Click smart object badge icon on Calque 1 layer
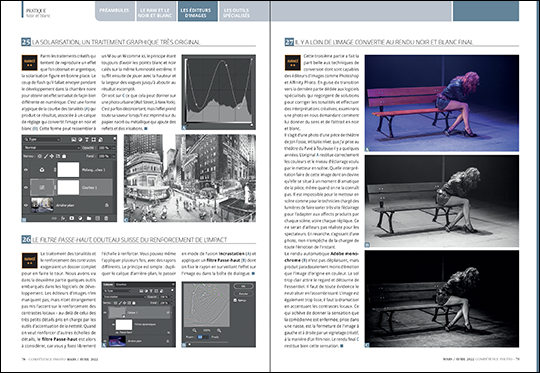The width and height of the screenshot is (540, 373). point(124,316)
